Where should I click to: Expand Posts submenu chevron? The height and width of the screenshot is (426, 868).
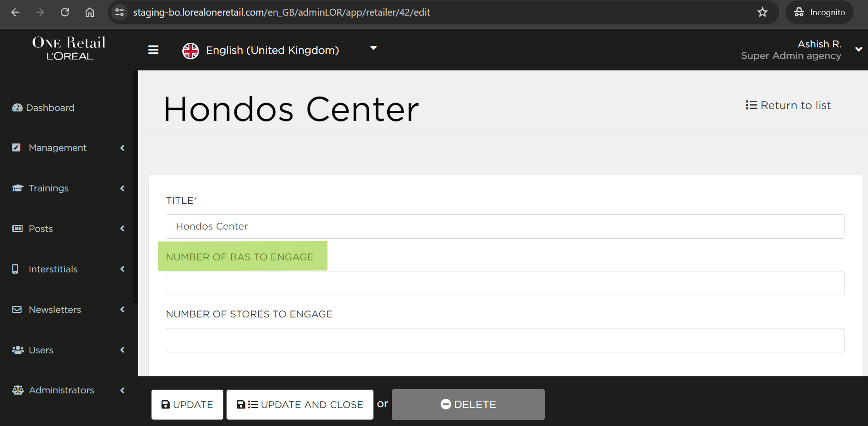pos(122,229)
